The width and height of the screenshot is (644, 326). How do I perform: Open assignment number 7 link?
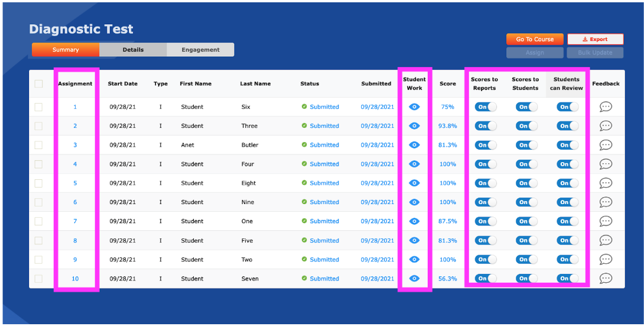(x=75, y=221)
